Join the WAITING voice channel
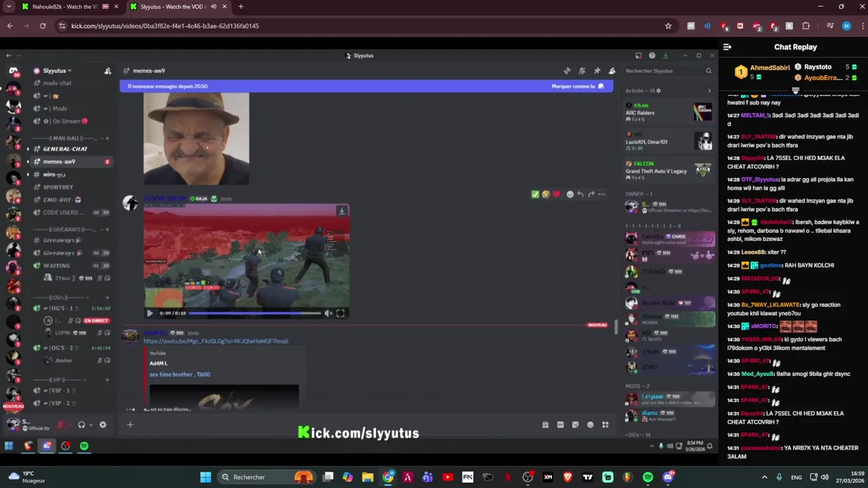This screenshot has height=488, width=868. pos(56,266)
